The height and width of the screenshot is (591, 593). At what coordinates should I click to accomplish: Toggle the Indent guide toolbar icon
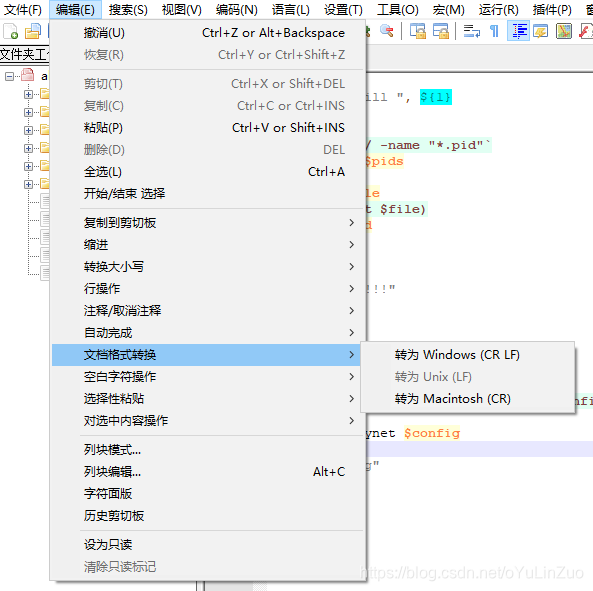pyautogui.click(x=518, y=31)
